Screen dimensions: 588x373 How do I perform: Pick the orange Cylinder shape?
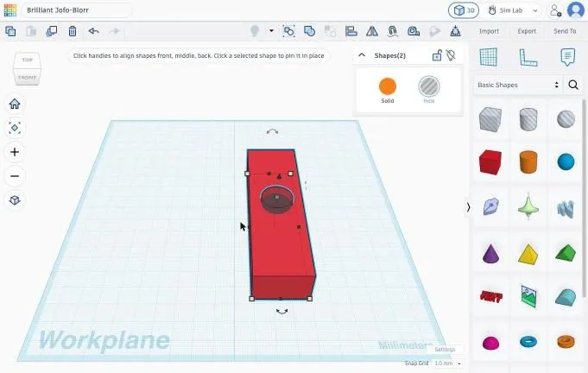point(528,162)
